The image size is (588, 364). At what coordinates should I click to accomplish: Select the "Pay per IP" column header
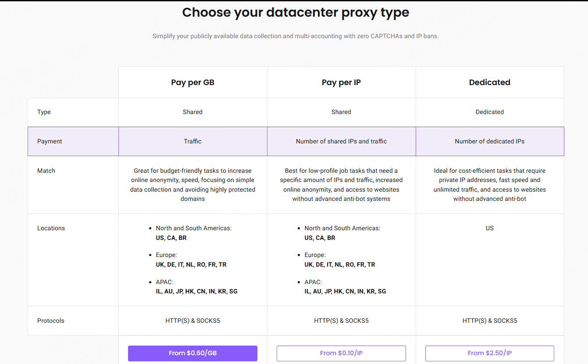coord(341,82)
